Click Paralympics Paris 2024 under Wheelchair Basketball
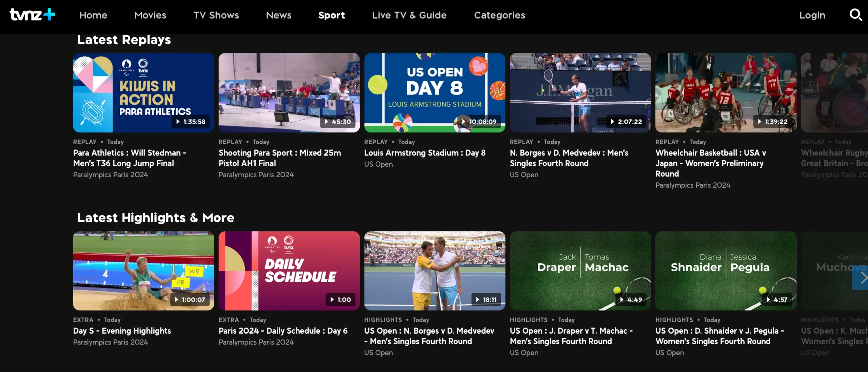Viewport: 868px width, 372px height. coord(693,185)
